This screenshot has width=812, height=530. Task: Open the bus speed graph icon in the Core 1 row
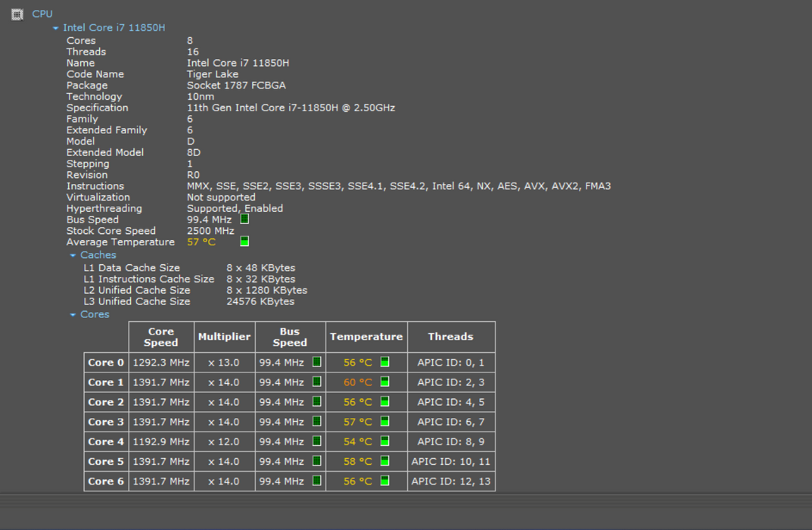317,382
